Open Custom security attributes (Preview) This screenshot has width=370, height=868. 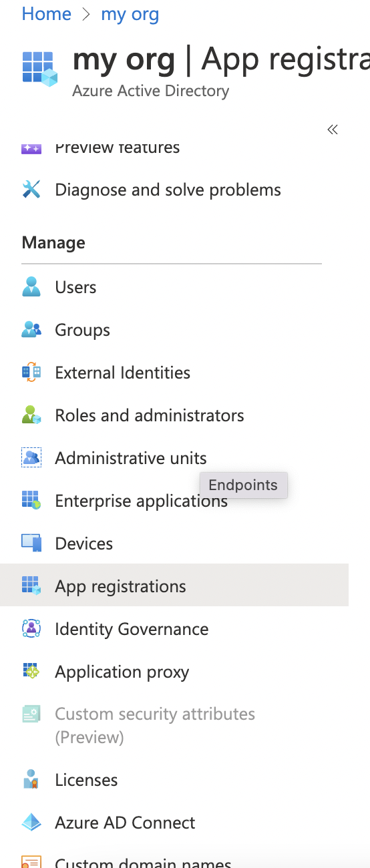[x=155, y=725]
